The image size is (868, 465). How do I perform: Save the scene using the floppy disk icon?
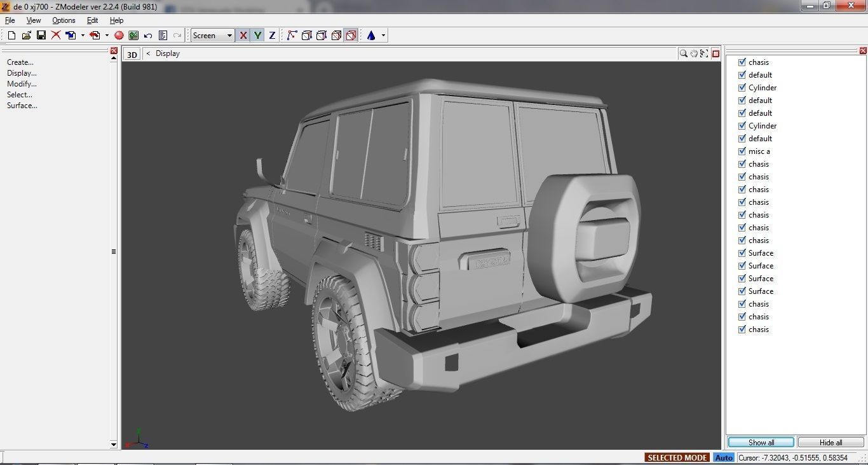[x=41, y=35]
